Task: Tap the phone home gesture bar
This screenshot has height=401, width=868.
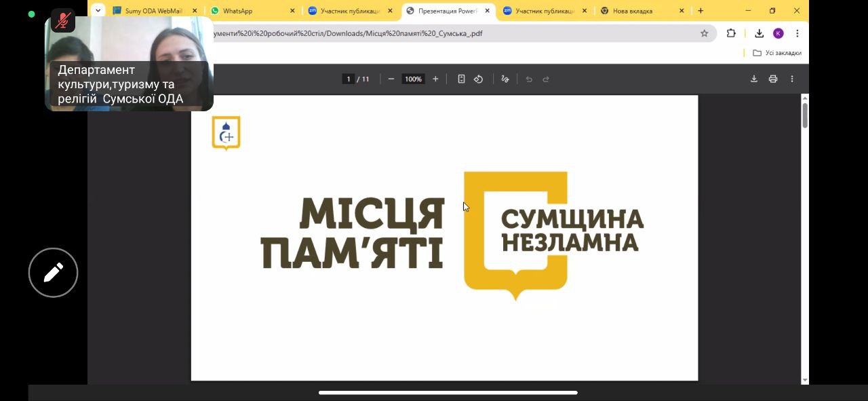Action: (x=448, y=392)
